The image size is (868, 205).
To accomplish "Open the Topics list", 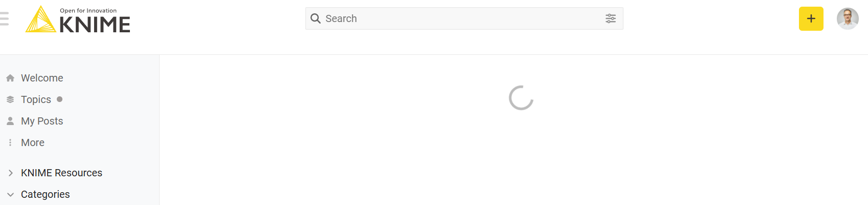I will pyautogui.click(x=36, y=99).
